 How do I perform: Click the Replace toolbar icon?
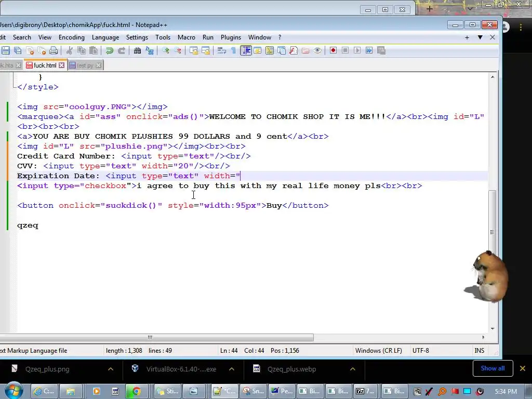[149, 50]
